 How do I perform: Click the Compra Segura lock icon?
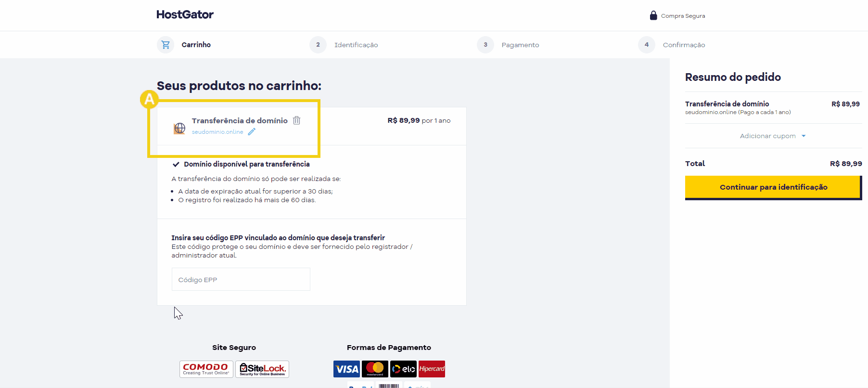pyautogui.click(x=653, y=15)
